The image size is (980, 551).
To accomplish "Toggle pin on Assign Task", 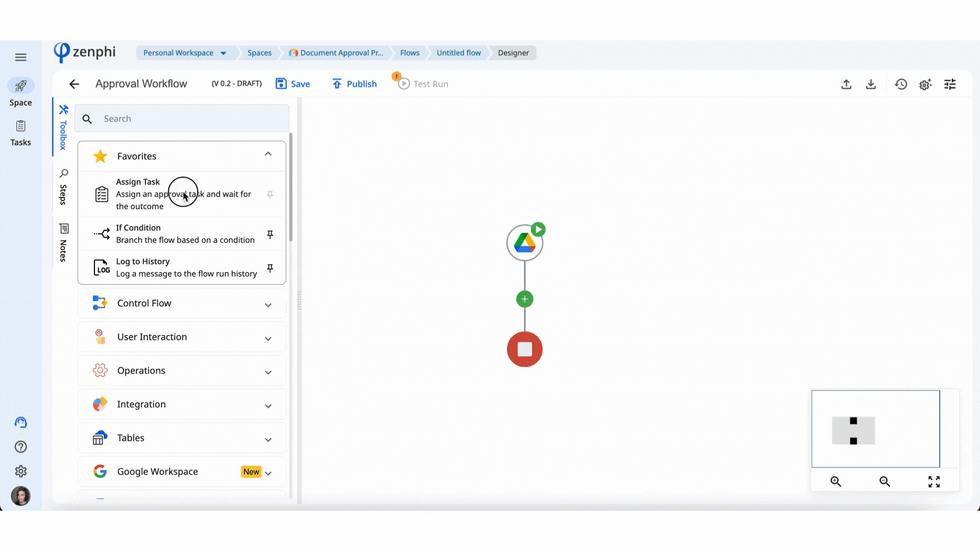I will point(270,194).
